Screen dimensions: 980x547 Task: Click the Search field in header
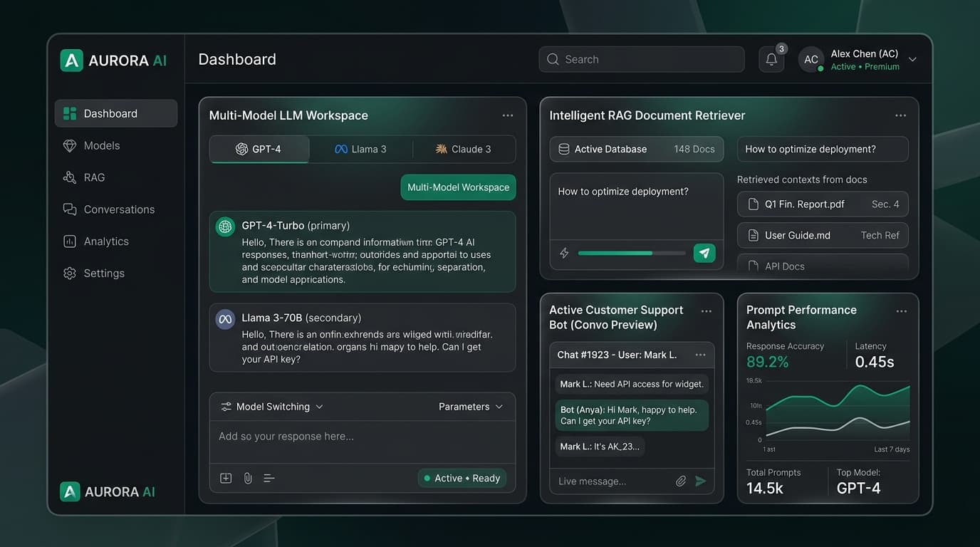642,60
